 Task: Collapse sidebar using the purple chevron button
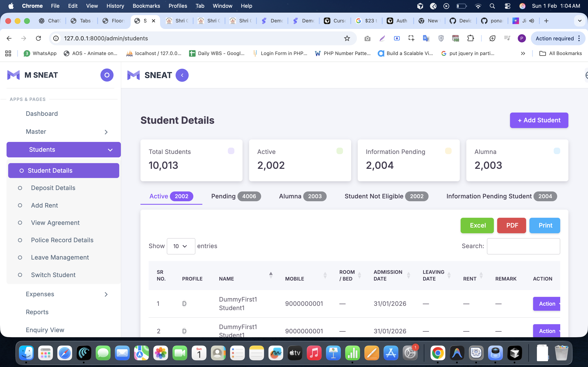(182, 75)
